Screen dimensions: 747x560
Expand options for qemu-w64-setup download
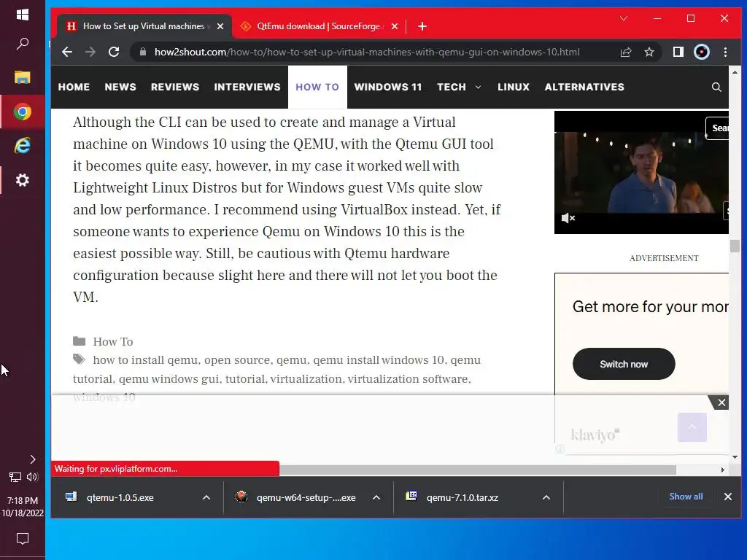point(376,497)
